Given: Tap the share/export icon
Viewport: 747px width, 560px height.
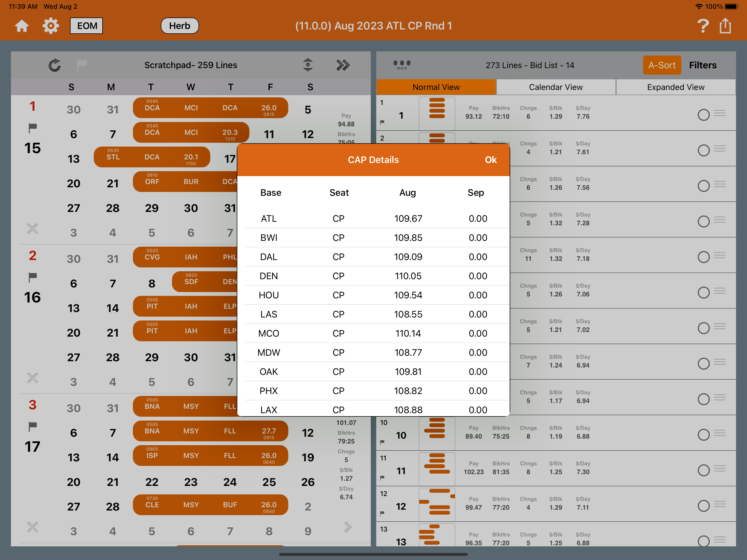Looking at the screenshot, I should tap(725, 26).
